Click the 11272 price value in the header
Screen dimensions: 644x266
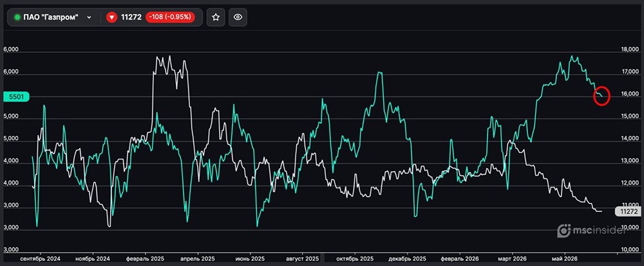tap(131, 17)
